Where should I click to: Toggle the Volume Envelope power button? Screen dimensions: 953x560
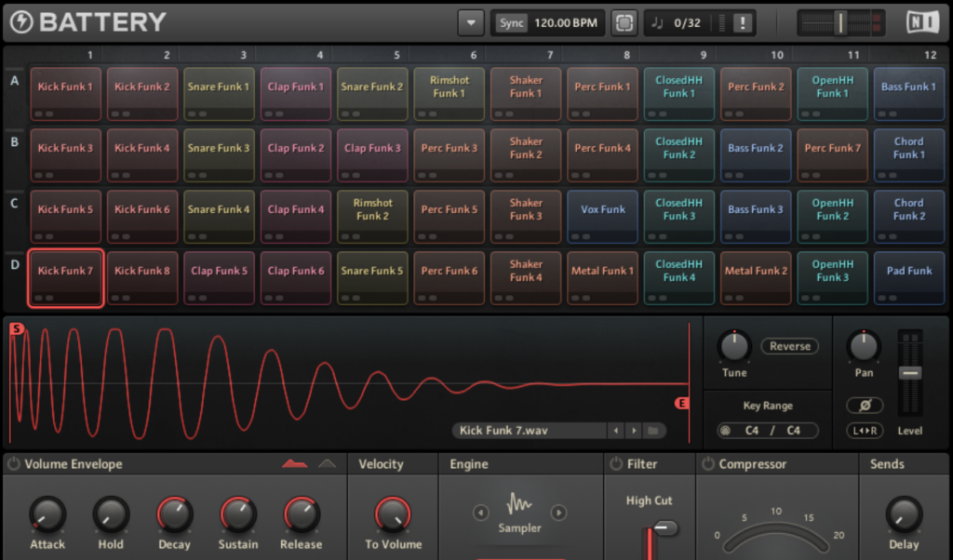[x=14, y=464]
